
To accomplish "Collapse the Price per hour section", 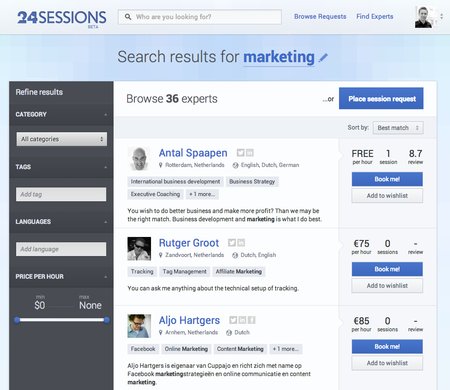I will tap(106, 277).
